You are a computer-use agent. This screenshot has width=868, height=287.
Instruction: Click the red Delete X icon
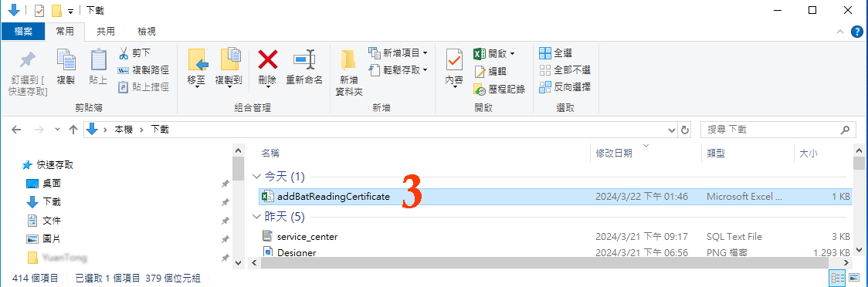click(x=268, y=59)
